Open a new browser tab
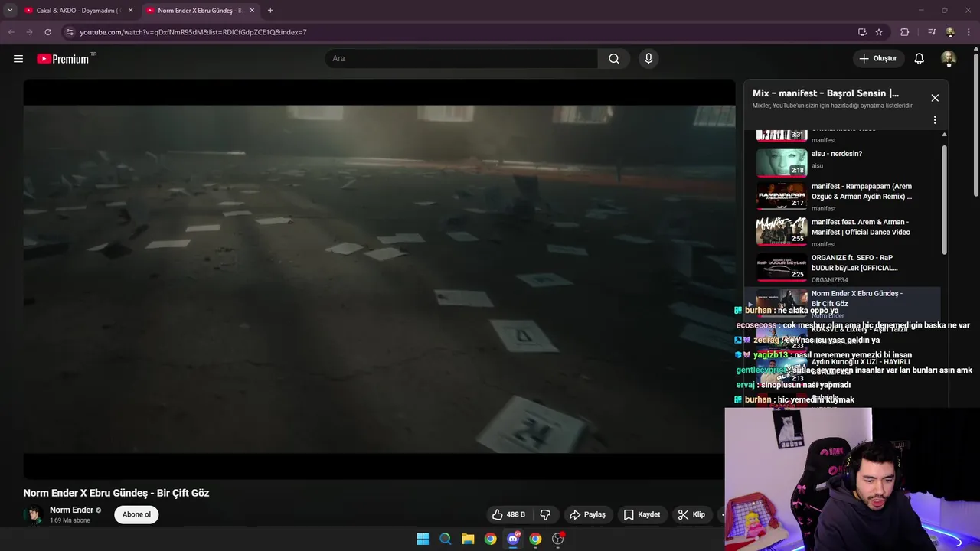This screenshot has width=980, height=551. (x=270, y=11)
